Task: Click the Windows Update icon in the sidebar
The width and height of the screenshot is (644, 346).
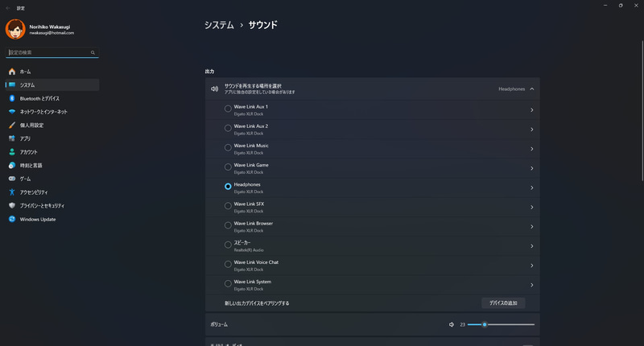Action: 12,219
